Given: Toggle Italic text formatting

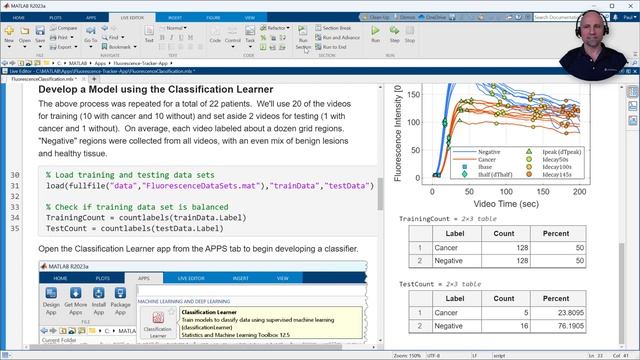Looking at the screenshot, I should pos(171,38).
